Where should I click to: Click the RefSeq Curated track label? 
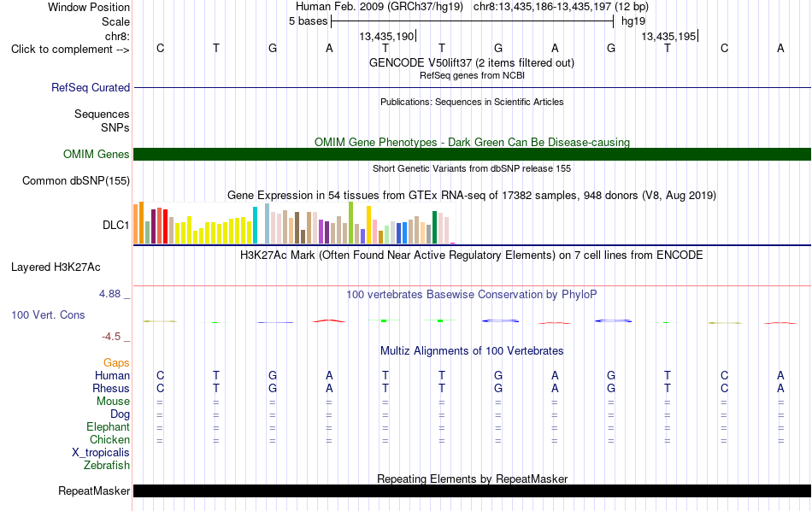click(90, 87)
